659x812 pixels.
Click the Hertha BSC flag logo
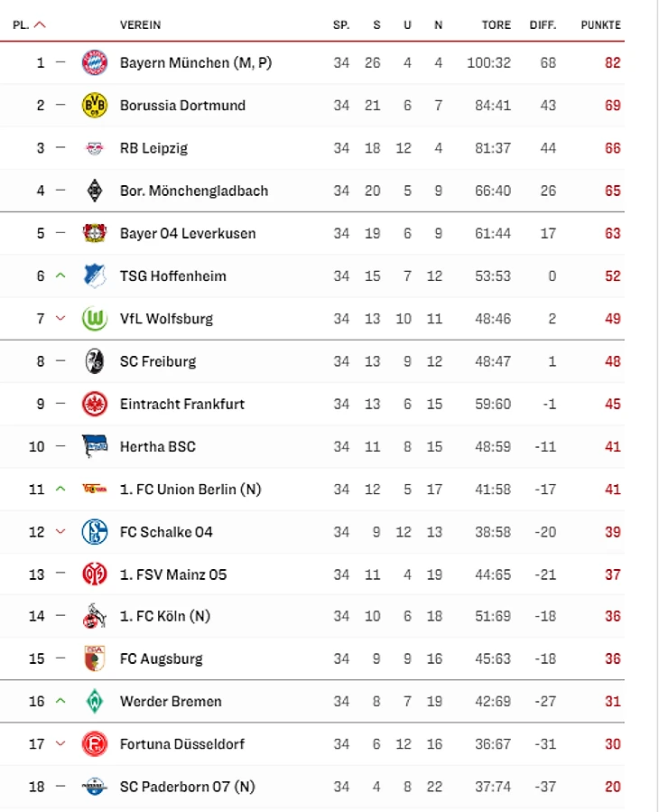(x=94, y=446)
